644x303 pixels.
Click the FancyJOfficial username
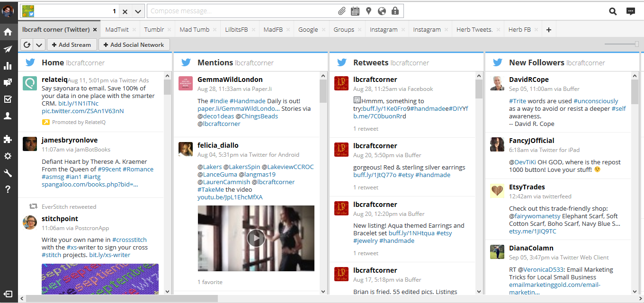click(532, 141)
